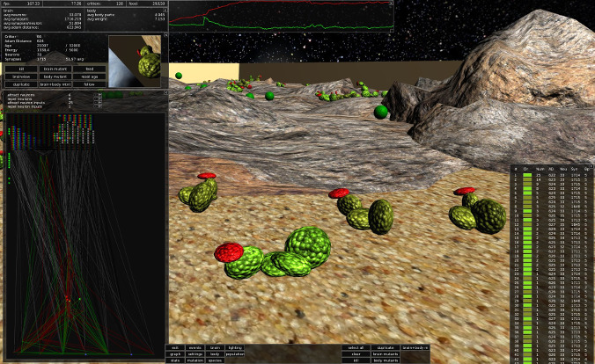This screenshot has width=595, height=364.
Task: Click the select all button
Action: tap(356, 348)
